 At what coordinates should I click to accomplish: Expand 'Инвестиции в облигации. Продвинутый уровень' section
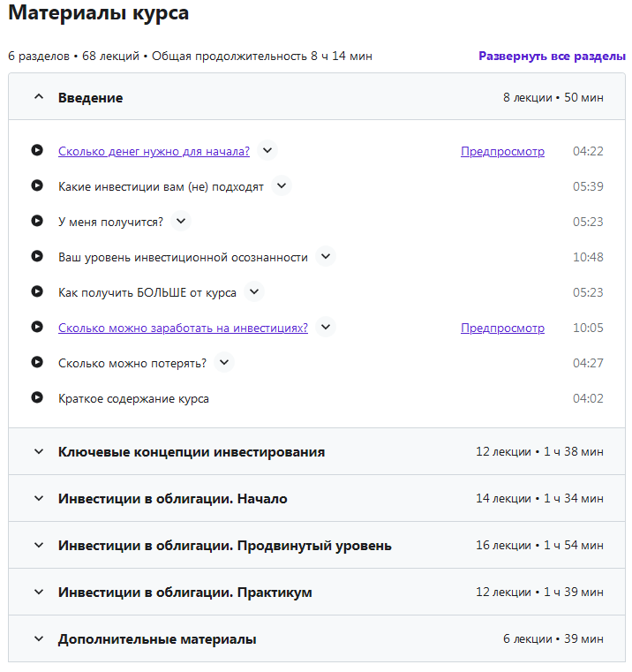[x=38, y=545]
